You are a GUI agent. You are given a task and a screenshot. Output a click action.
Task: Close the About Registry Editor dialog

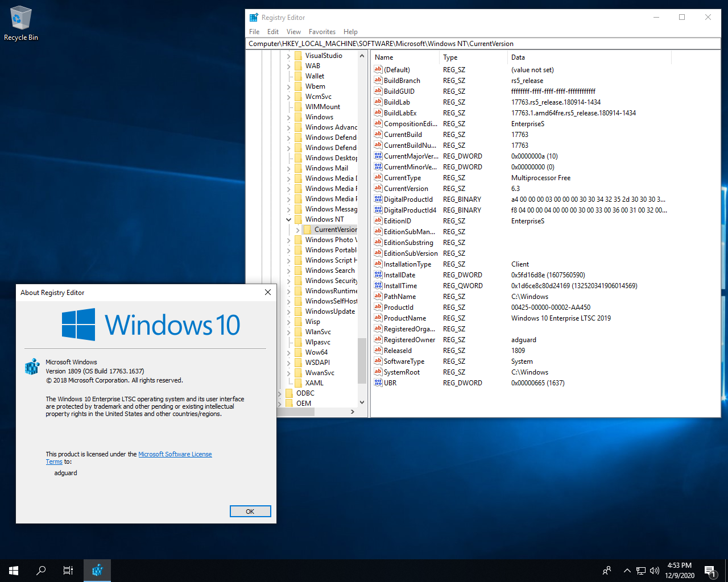pos(267,292)
